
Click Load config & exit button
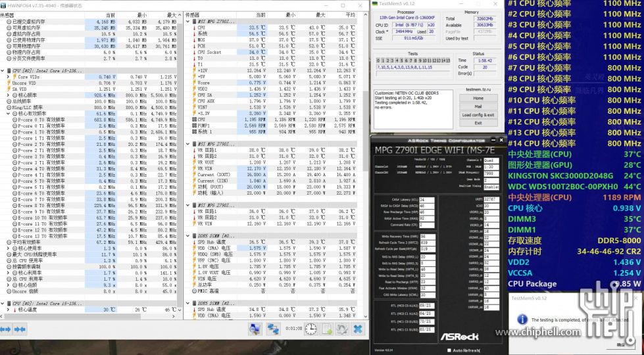(x=478, y=115)
